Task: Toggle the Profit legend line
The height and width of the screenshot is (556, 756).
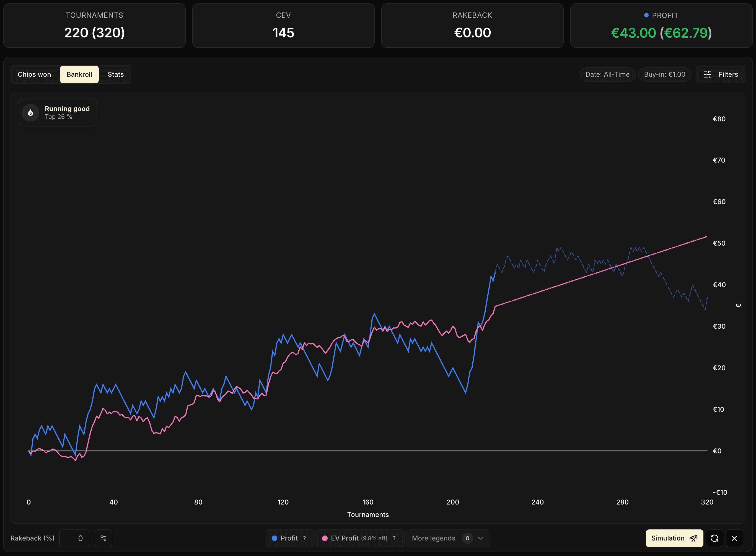Action: (x=289, y=538)
